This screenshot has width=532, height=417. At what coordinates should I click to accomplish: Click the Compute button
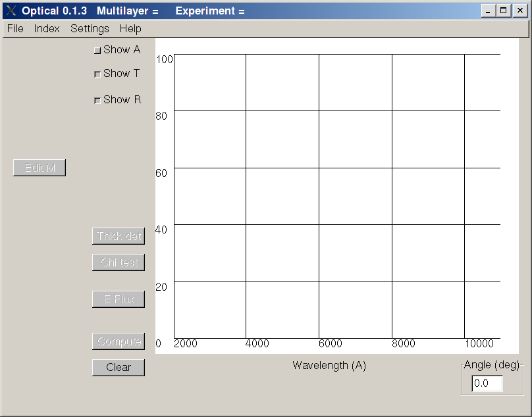coord(119,341)
